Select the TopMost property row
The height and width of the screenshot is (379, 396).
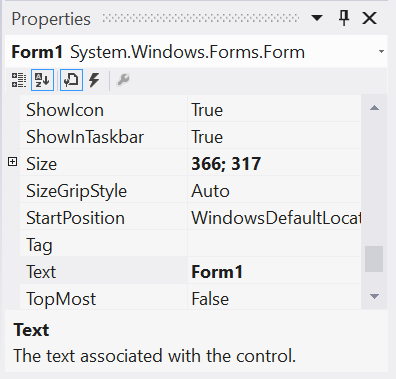click(190, 297)
